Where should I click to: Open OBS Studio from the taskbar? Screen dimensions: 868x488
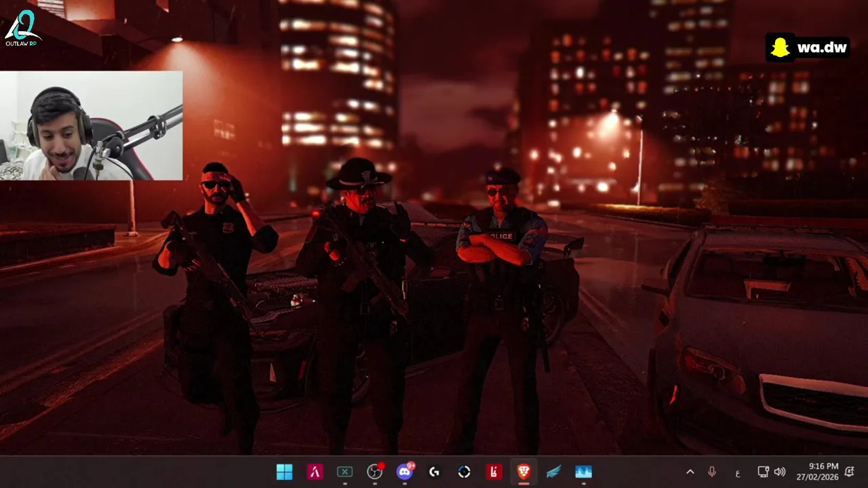[x=375, y=472]
